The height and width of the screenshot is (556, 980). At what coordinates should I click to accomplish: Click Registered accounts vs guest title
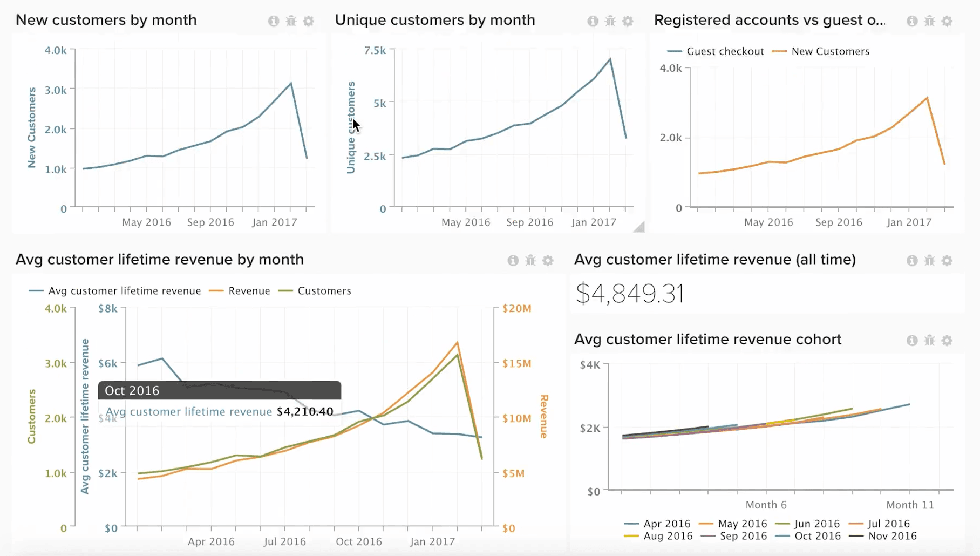[770, 20]
